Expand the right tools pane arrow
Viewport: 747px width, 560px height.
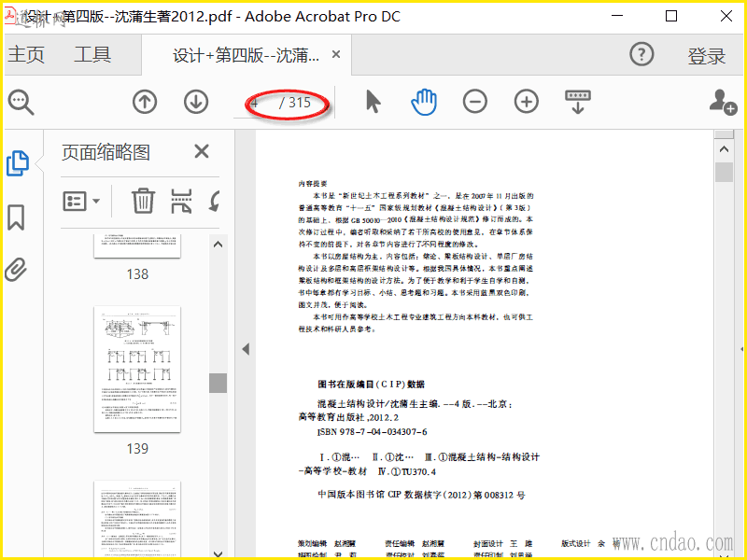[x=742, y=349]
